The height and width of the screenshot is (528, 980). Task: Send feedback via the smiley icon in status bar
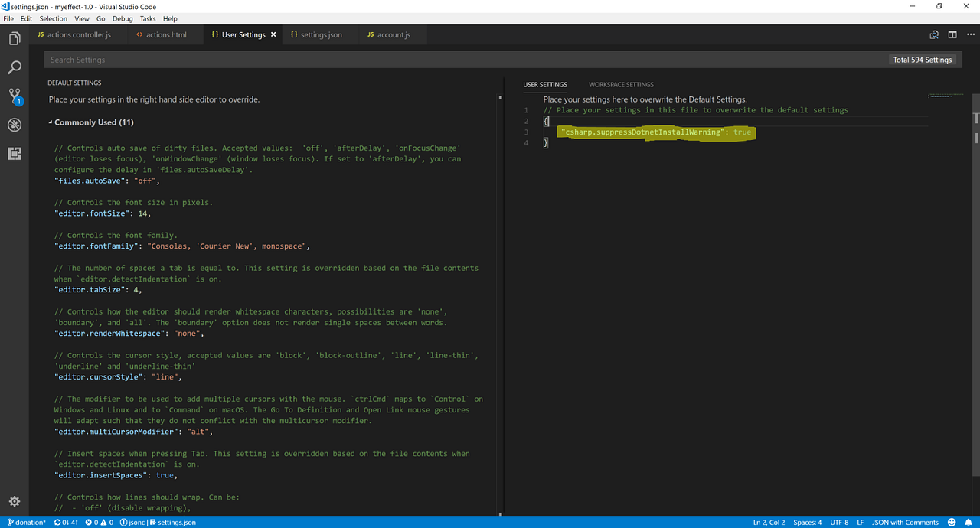pos(951,522)
